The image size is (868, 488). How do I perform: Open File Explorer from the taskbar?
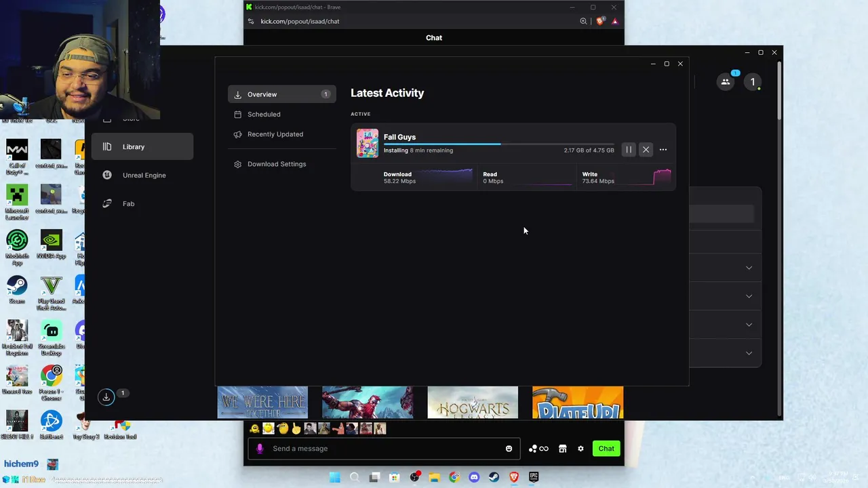[x=434, y=477]
